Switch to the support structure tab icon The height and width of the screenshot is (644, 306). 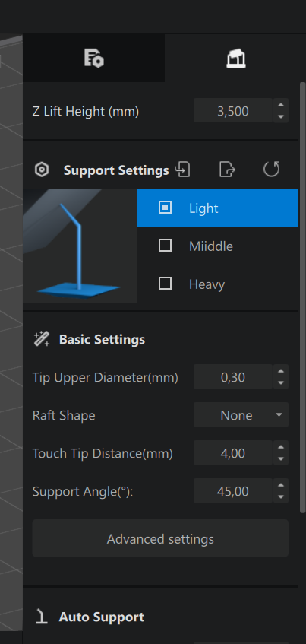pos(236,58)
